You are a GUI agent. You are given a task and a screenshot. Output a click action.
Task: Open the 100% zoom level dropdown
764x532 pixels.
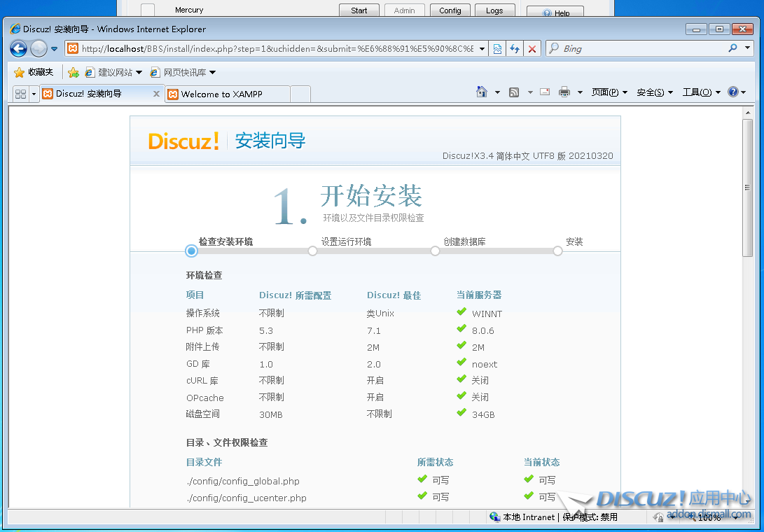tap(735, 518)
